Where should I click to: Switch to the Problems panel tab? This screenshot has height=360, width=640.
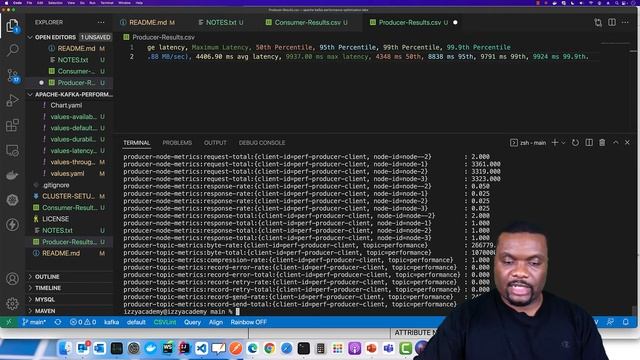[x=177, y=143]
